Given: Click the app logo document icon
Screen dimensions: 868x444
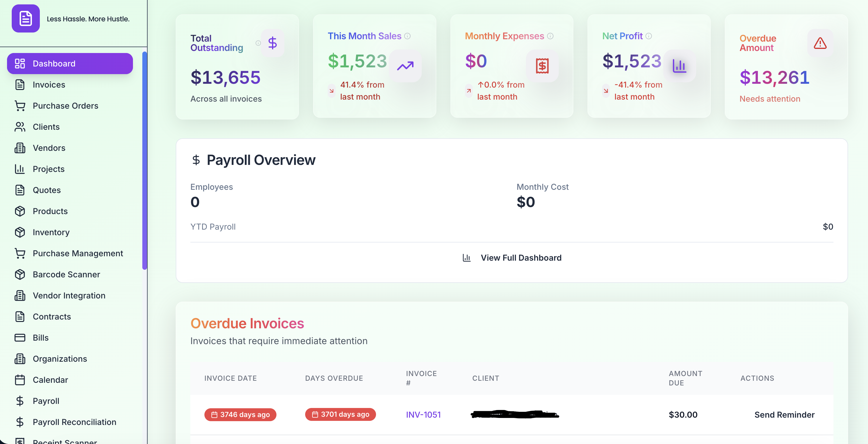Looking at the screenshot, I should pos(25,18).
